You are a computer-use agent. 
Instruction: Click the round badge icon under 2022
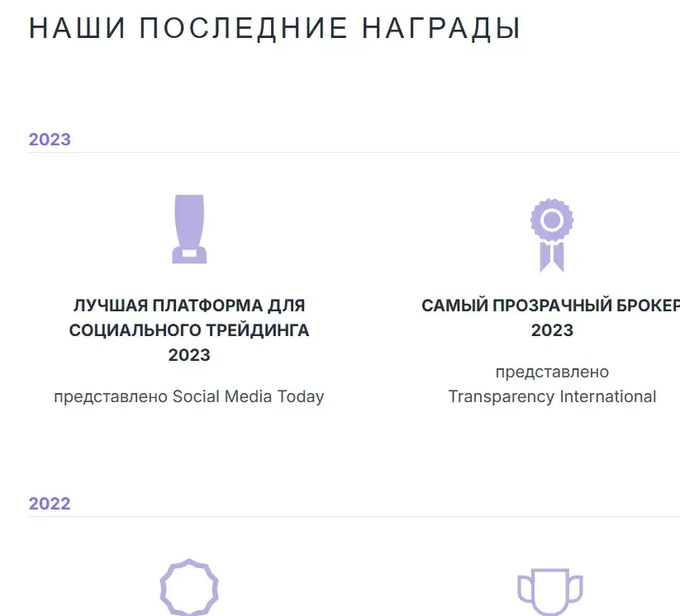pos(189,587)
